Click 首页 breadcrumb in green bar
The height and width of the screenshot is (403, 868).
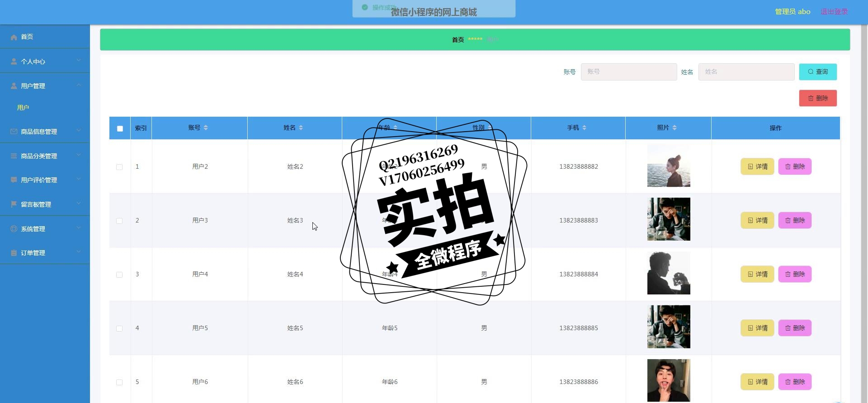[458, 40]
